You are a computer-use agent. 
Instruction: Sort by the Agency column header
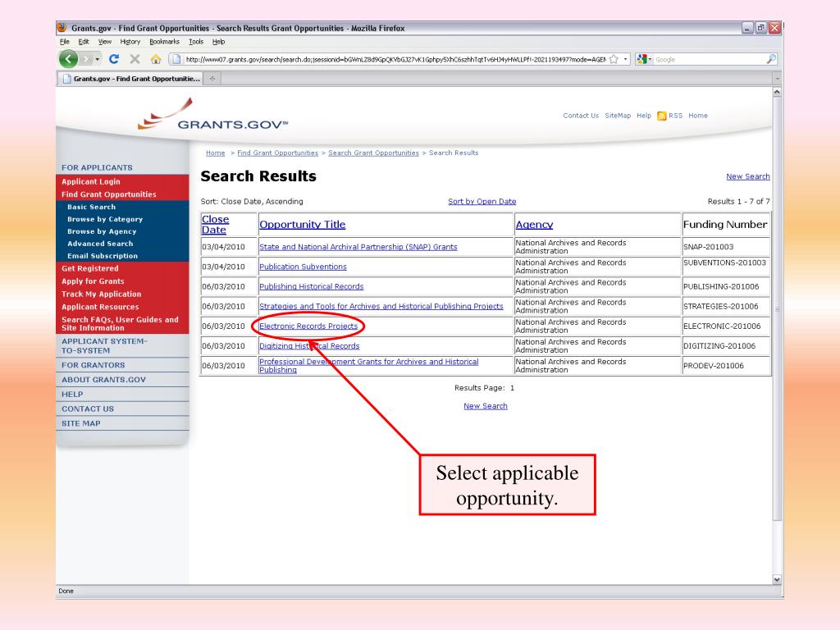pos(534,225)
